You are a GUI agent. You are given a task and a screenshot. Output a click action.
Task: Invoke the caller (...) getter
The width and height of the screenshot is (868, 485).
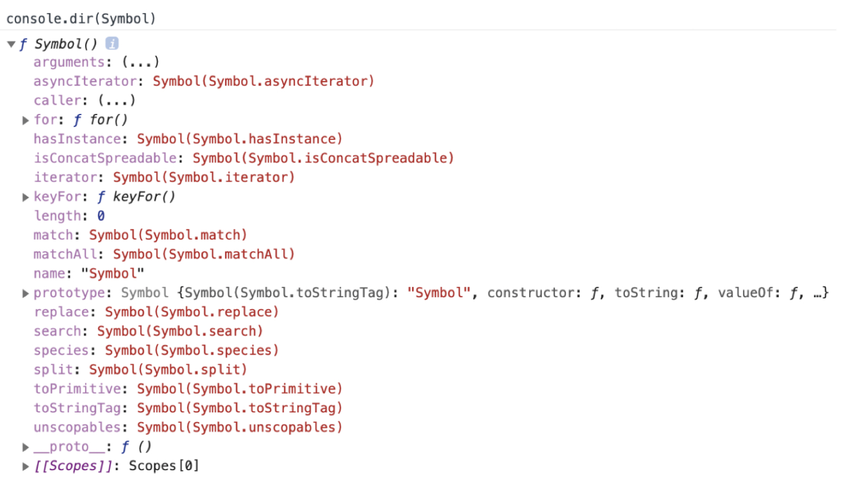point(117,101)
